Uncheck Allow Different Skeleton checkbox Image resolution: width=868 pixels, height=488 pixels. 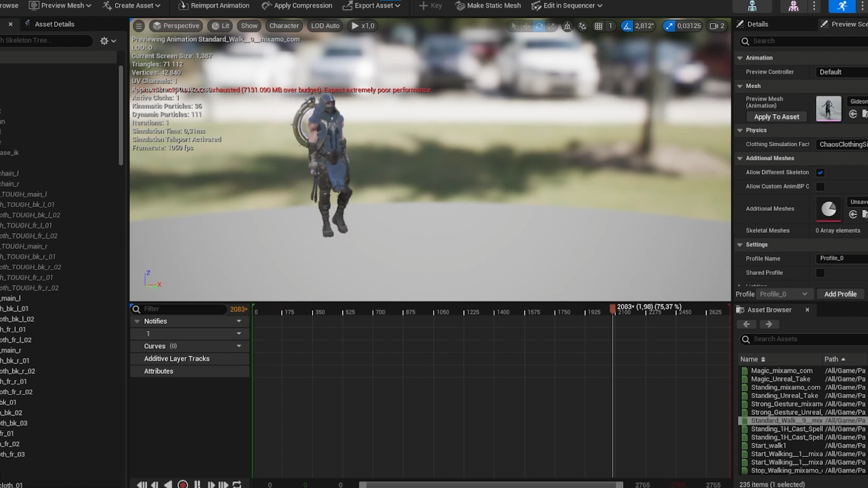pos(820,173)
